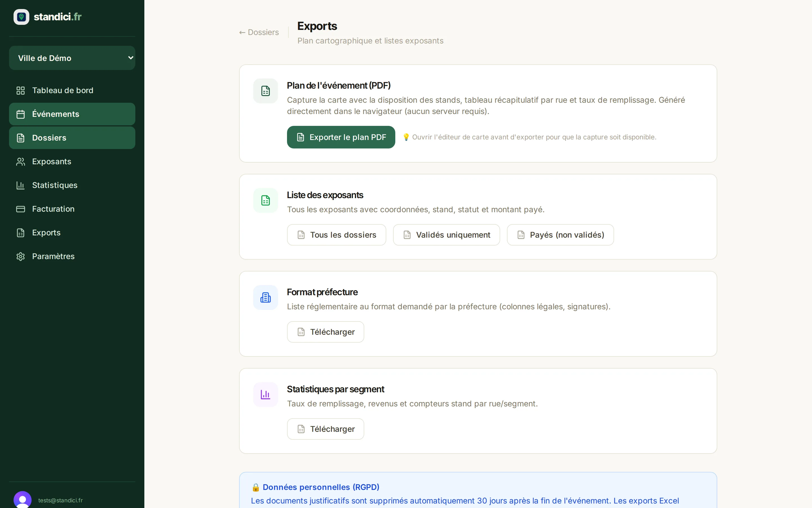
Task: Download Tous les dossiers export
Action: [336, 235]
